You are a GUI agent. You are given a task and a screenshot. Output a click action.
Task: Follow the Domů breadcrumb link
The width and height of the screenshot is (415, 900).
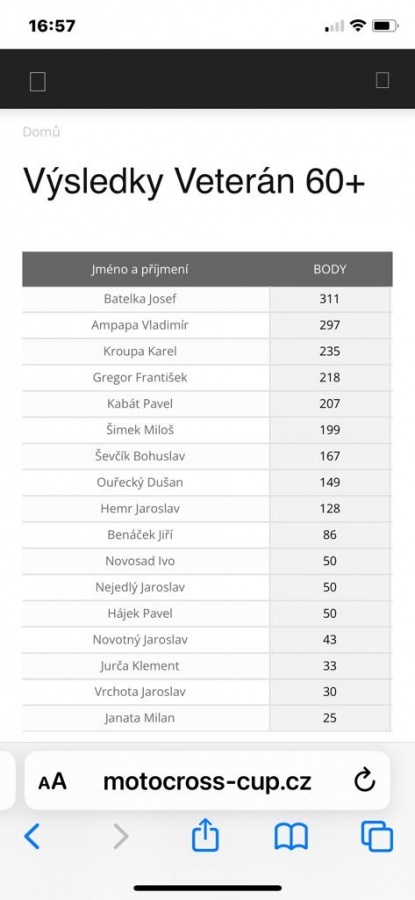41,132
